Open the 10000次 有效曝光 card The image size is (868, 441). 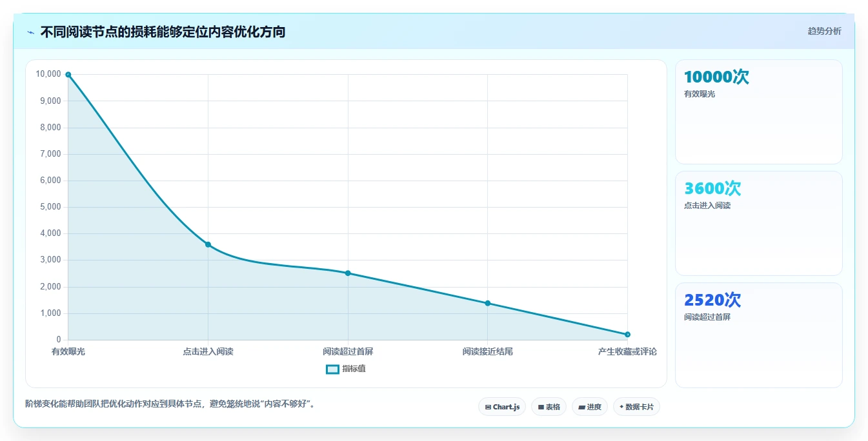click(759, 112)
